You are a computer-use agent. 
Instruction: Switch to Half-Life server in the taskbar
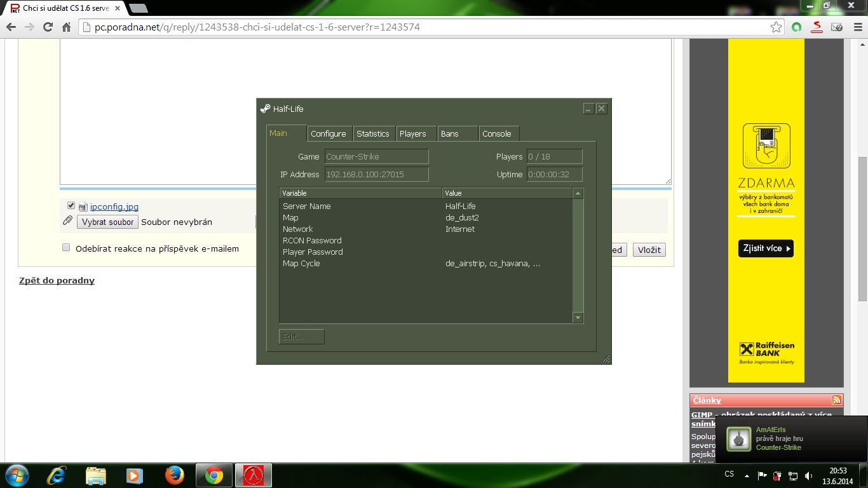click(254, 475)
